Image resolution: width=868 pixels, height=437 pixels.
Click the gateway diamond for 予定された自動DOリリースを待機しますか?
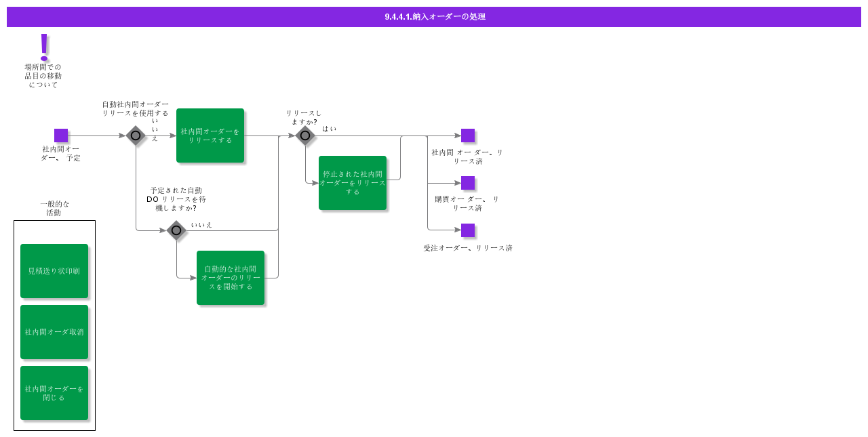click(x=176, y=230)
